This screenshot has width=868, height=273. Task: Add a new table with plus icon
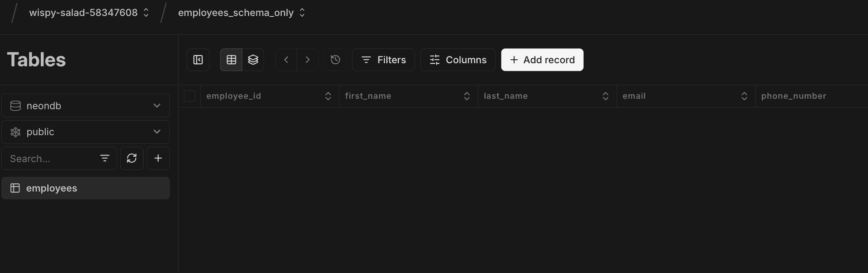click(x=158, y=158)
